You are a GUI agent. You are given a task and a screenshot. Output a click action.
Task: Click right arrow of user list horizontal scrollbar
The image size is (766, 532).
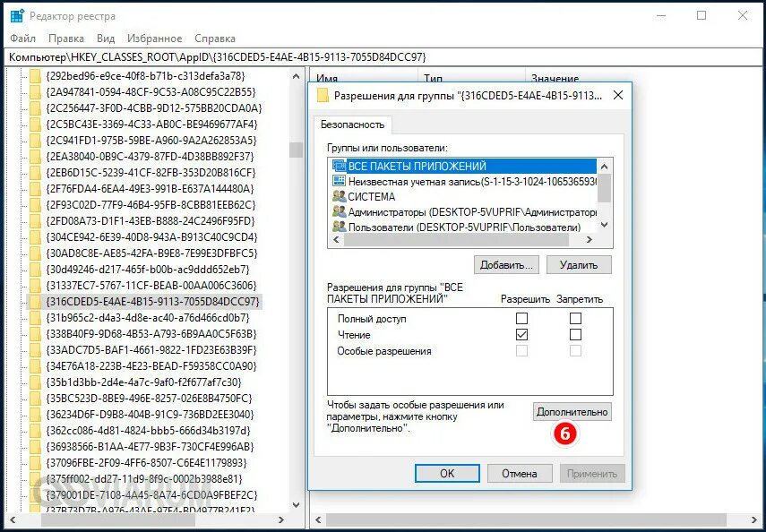pyautogui.click(x=590, y=239)
